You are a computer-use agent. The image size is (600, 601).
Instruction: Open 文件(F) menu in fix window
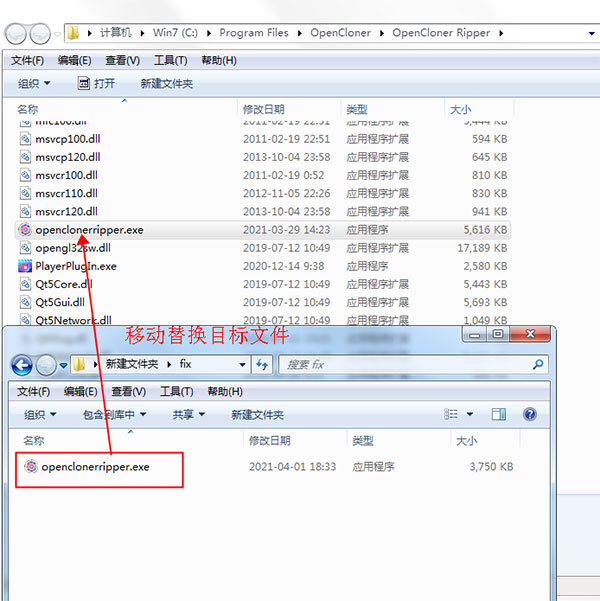click(33, 392)
